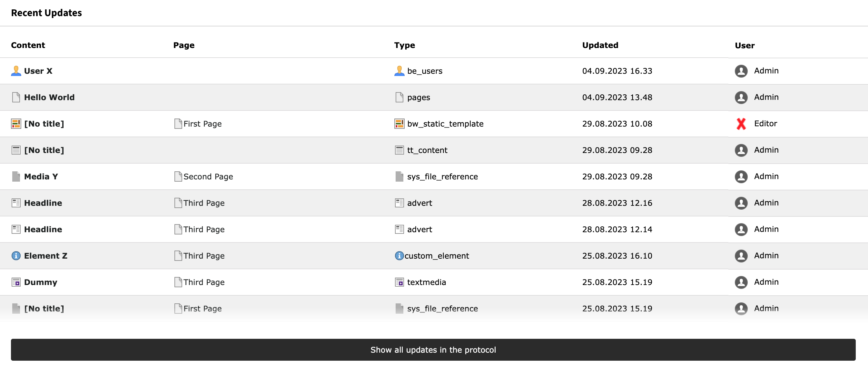Viewport: 868px width, 371px height.
Task: Click the page icon next to Hello World
Action: [16, 97]
